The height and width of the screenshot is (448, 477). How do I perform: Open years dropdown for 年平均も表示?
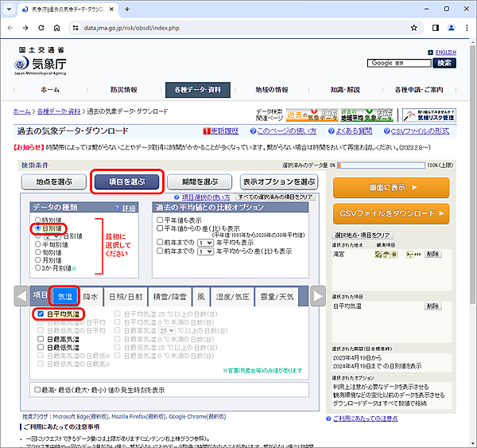coord(205,243)
